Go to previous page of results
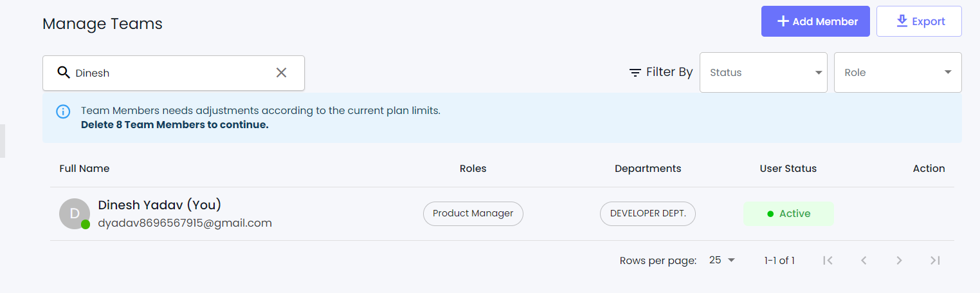This screenshot has width=980, height=293. 864,260
